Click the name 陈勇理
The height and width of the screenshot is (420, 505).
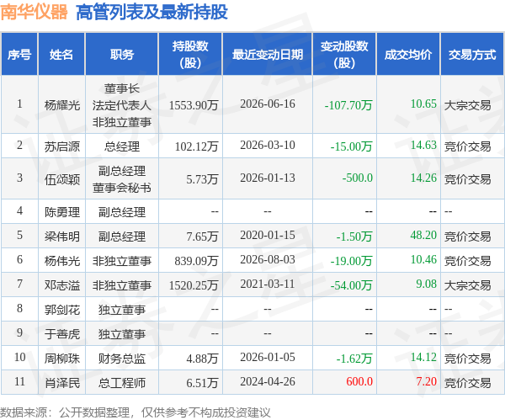(x=62, y=212)
